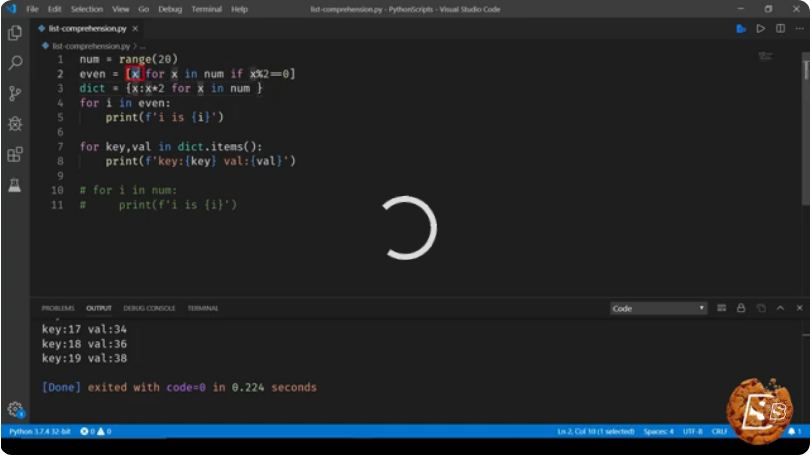Viewport: 810px width, 455px height.
Task: Maximize panel with the up chevron
Action: [780, 308]
